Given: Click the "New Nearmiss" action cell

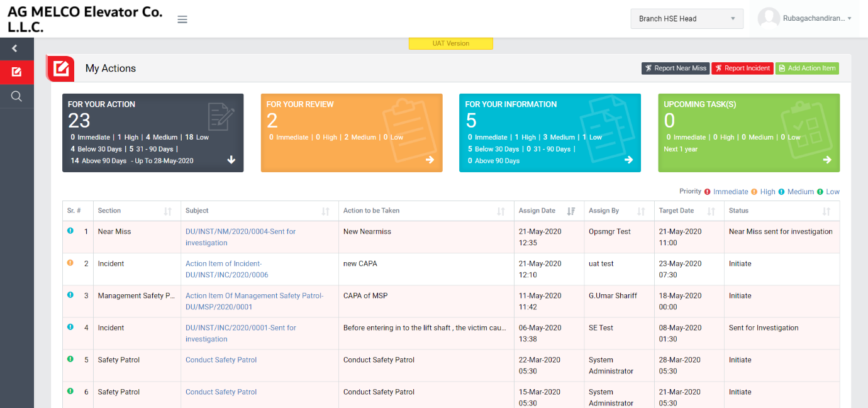Looking at the screenshot, I should [x=367, y=231].
